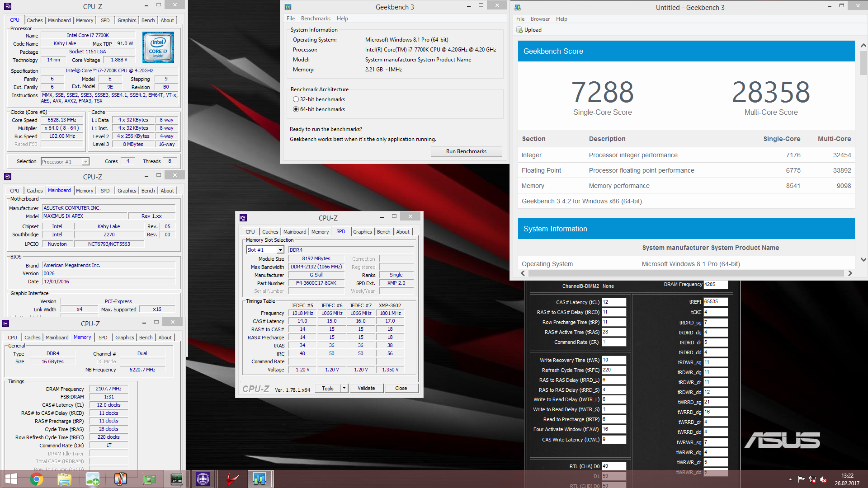Open the Benchmarks menu in Geekbench 3
This screenshot has width=868, height=488.
click(316, 19)
